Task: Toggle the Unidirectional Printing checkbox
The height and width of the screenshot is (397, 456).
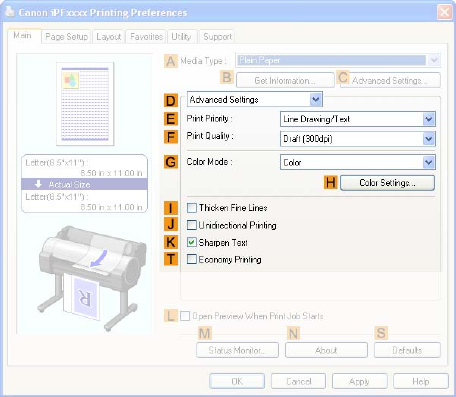Action: pyautogui.click(x=192, y=225)
